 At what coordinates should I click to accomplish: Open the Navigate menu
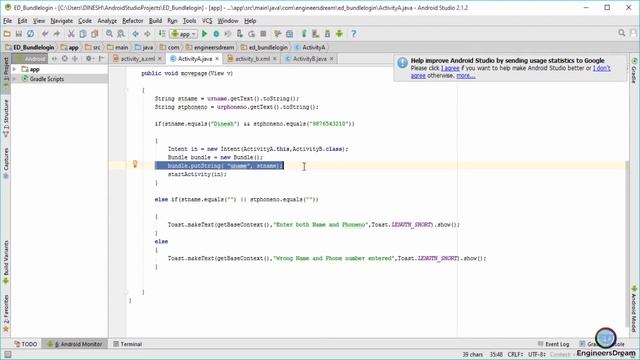tap(62, 21)
